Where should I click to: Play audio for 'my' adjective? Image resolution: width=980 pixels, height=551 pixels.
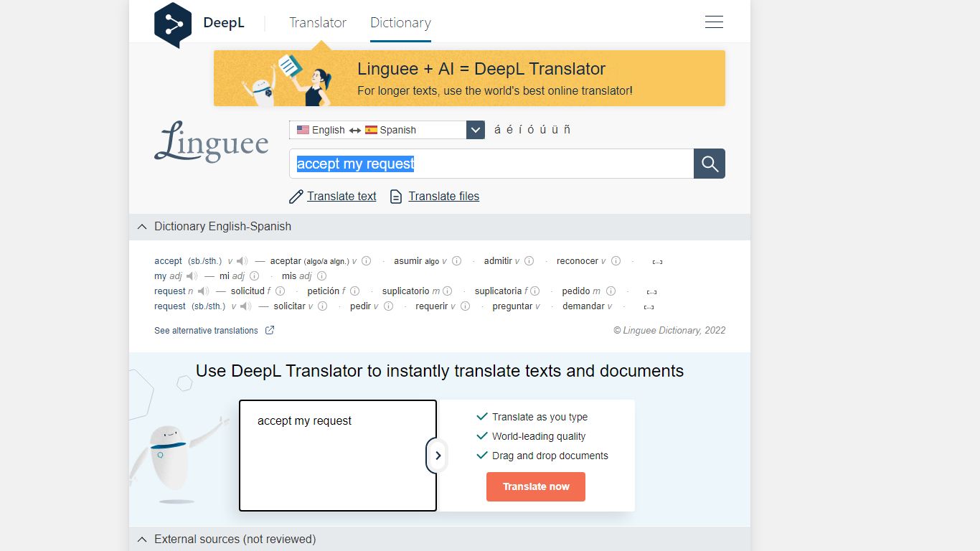point(192,276)
